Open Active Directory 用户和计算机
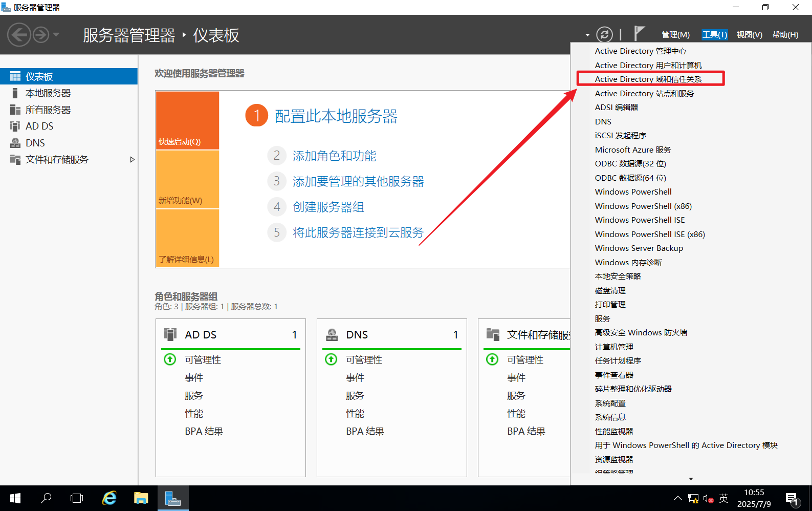This screenshot has width=812, height=511. (648, 65)
